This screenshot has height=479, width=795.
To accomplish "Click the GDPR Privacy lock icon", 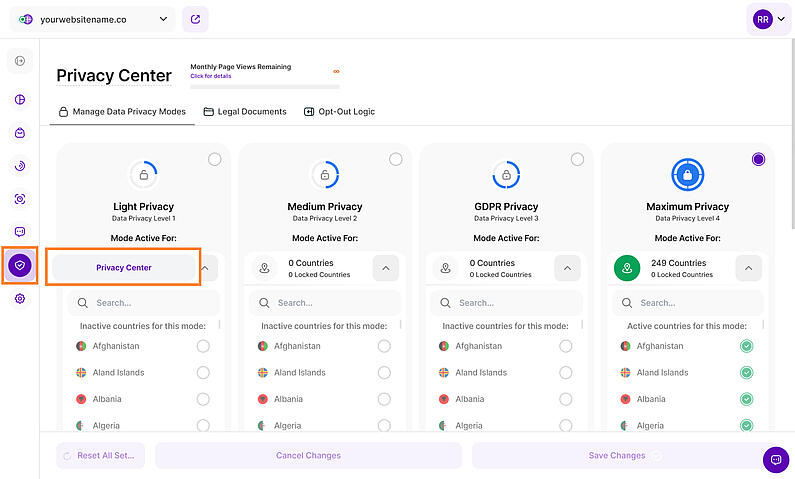I will tap(506, 175).
